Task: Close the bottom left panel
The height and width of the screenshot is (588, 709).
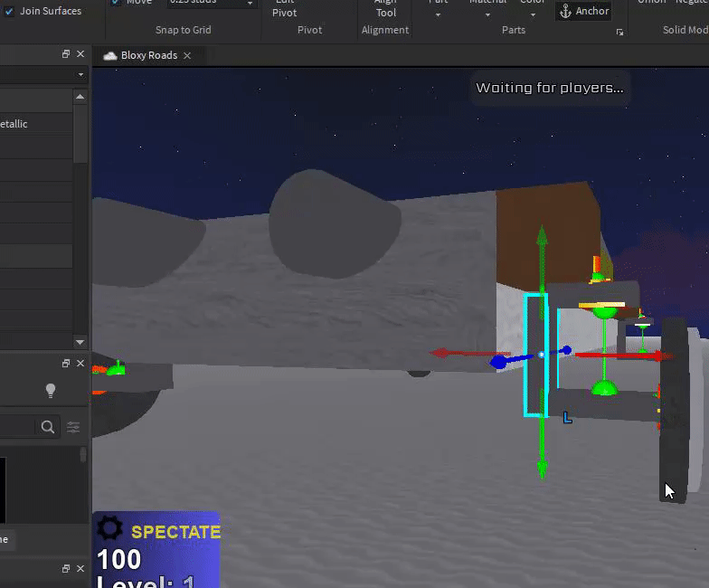Action: coord(80,568)
